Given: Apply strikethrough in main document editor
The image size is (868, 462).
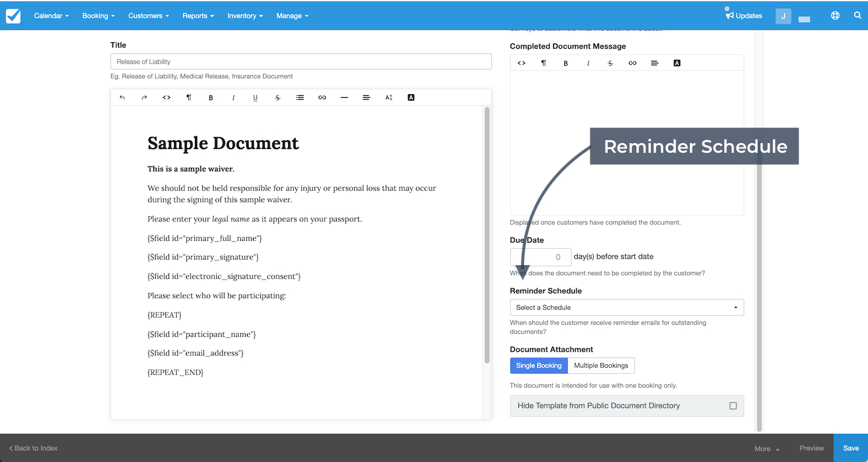Looking at the screenshot, I should pos(278,97).
